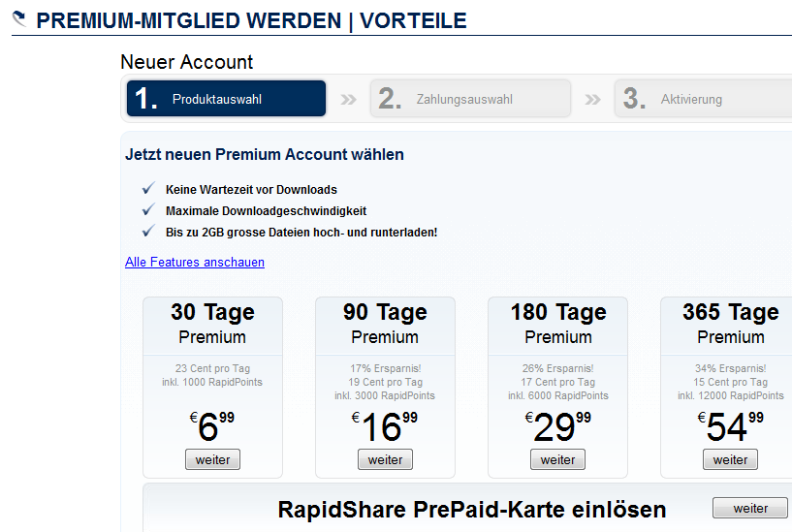792x532 pixels.
Task: Click the RapidShare logo icon beside the heading
Action: [x=19, y=19]
